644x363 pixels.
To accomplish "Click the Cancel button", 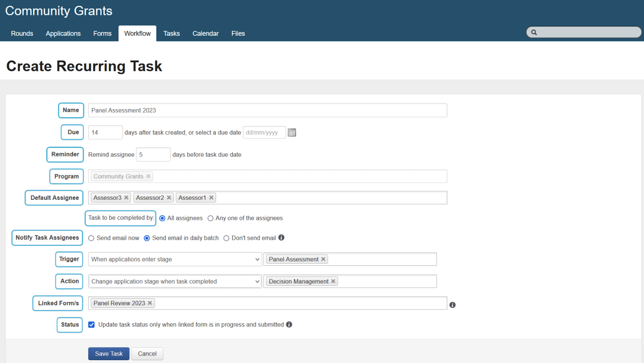I will pos(147,354).
